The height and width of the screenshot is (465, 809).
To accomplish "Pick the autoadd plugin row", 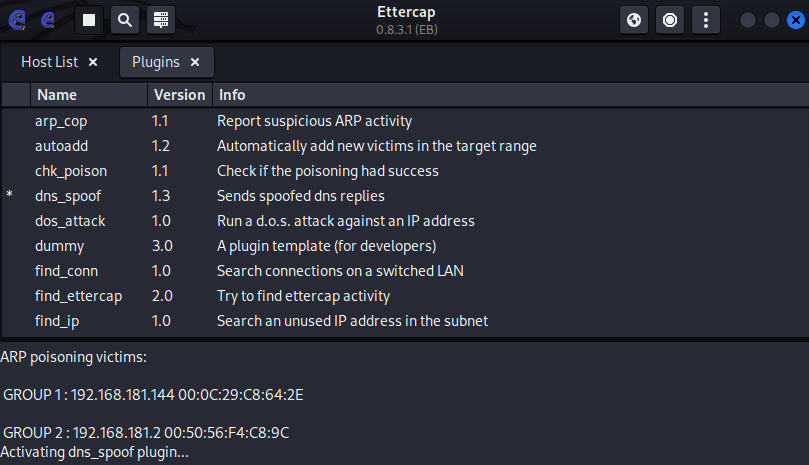I will pos(62,146).
